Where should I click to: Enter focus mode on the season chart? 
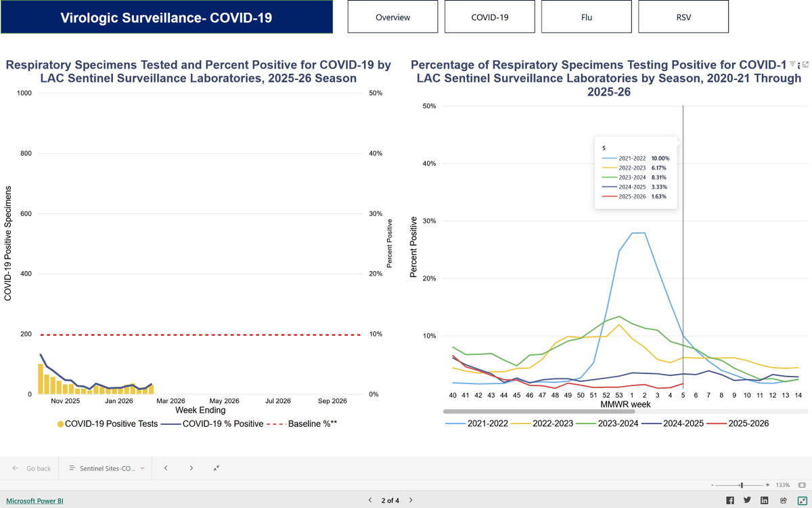click(806, 64)
